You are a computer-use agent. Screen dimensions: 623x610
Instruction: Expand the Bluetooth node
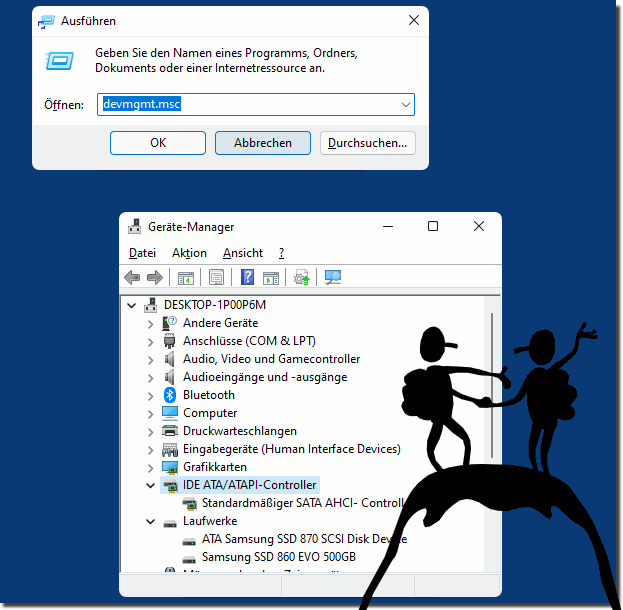pos(150,396)
